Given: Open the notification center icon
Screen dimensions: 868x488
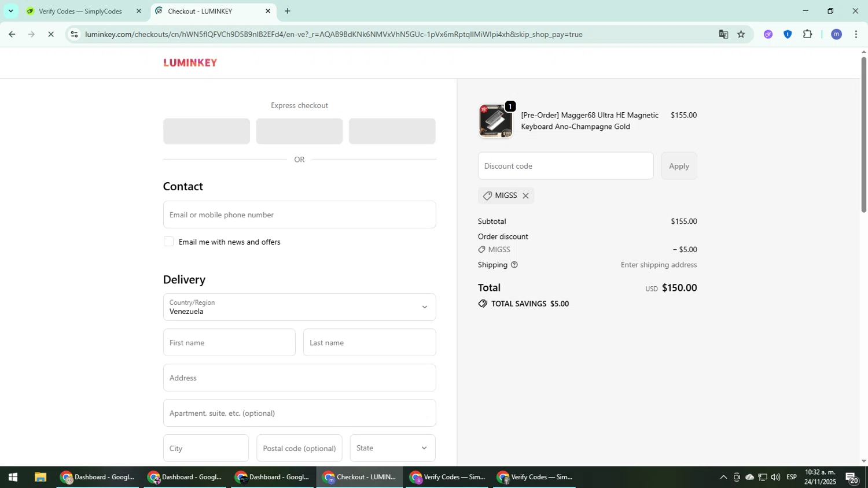Looking at the screenshot, I should pos(852,478).
